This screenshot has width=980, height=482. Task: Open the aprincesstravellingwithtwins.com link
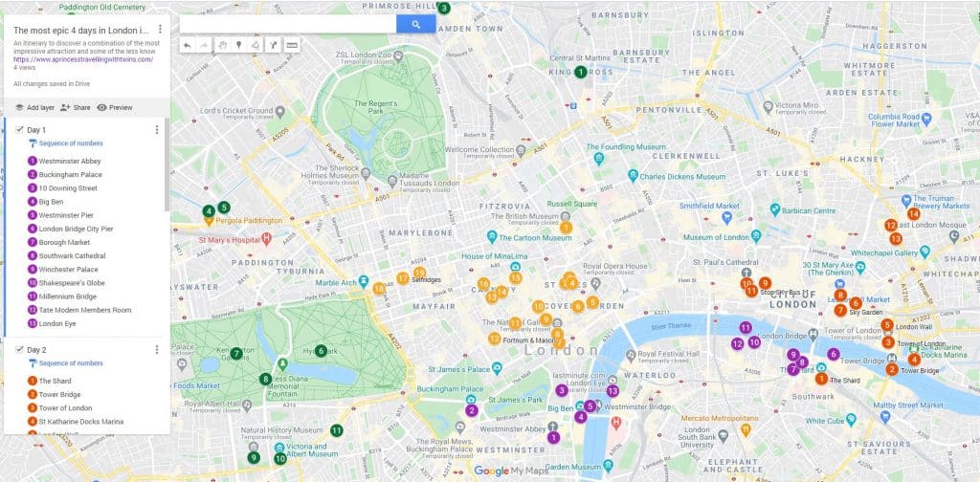coord(83,59)
